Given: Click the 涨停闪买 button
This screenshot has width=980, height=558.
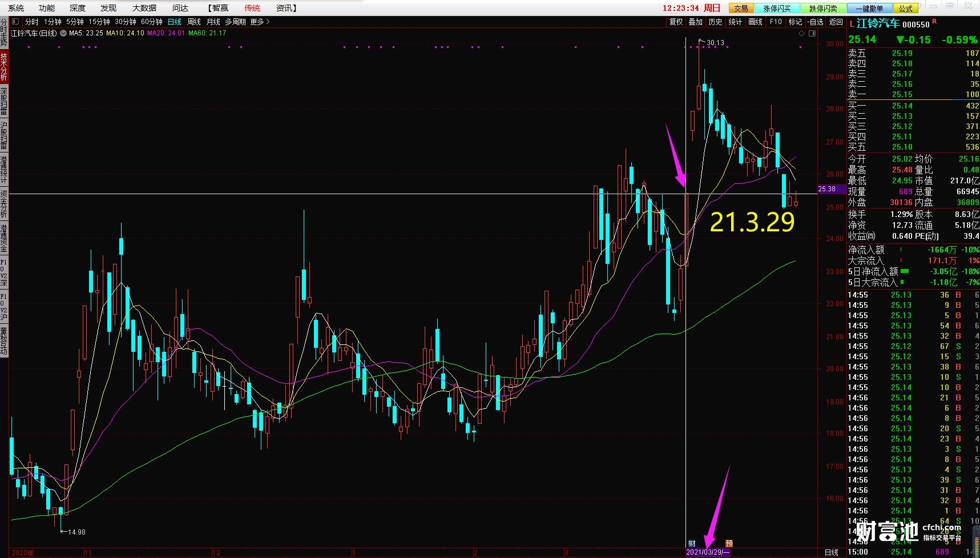Looking at the screenshot, I should [x=777, y=8].
